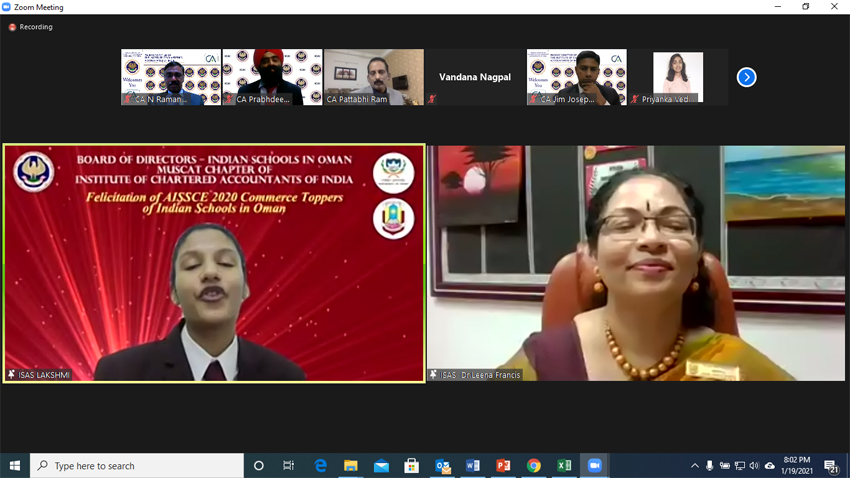Open Google Chrome from the taskbar
850x478 pixels.
pyautogui.click(x=534, y=466)
